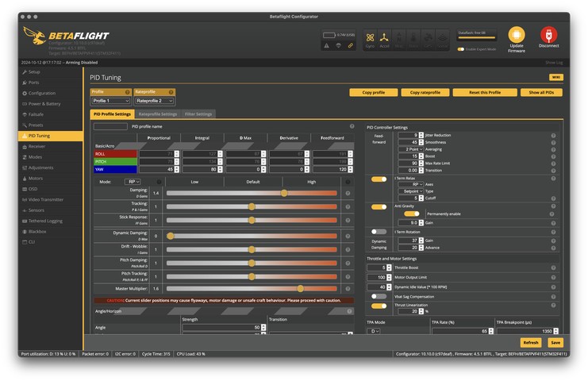588x381 pixels.
Task: Open the CLI sidebar entry
Action: click(33, 241)
